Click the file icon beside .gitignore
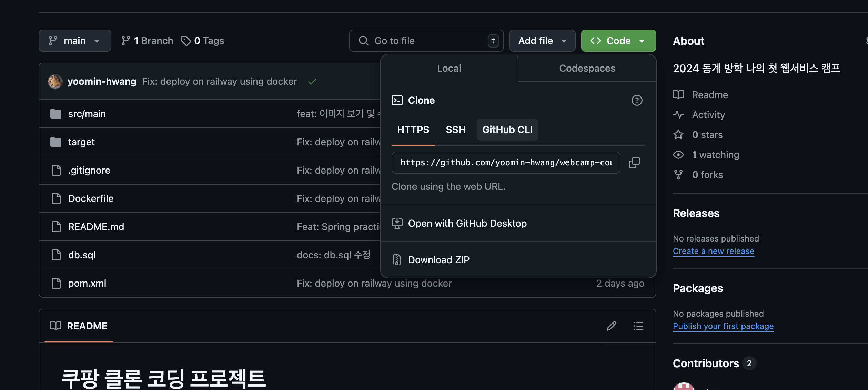The image size is (868, 390). 56,170
